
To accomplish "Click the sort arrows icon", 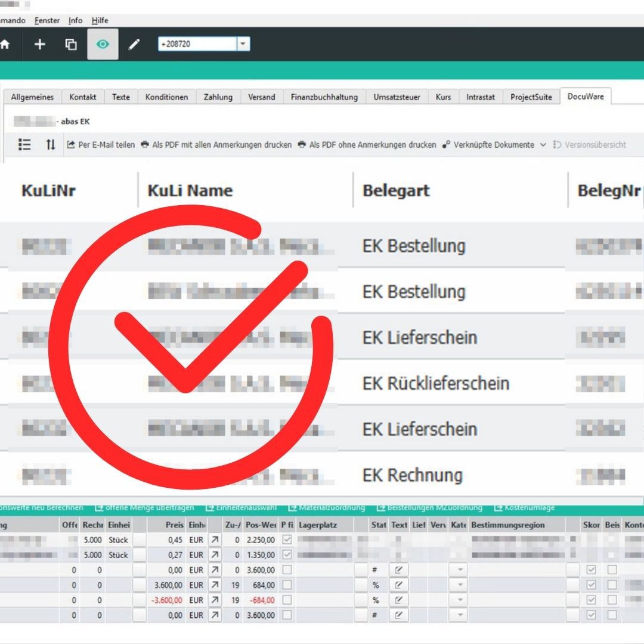I will [x=51, y=144].
